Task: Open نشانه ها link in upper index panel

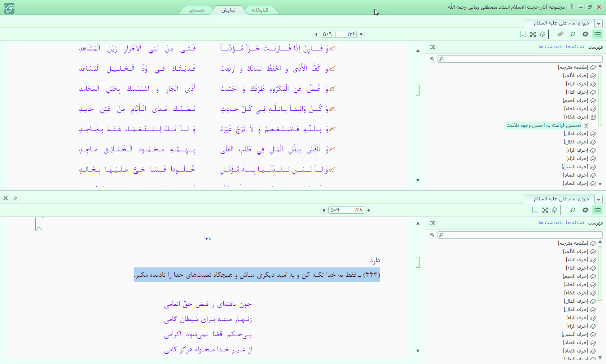Action: 575,47
